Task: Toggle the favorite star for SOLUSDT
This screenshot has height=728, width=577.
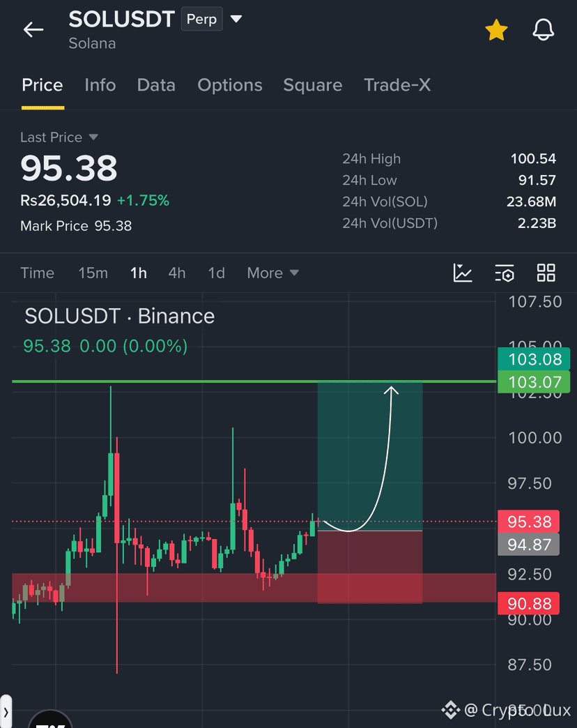Action: pos(496,30)
